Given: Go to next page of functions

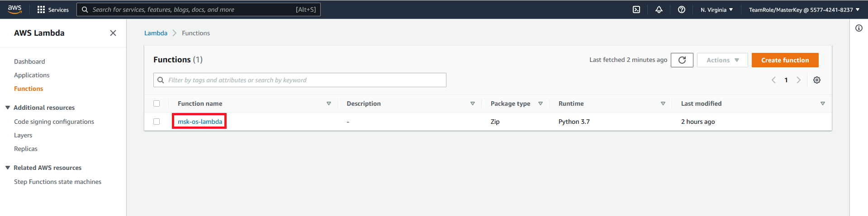Looking at the screenshot, I should 799,80.
